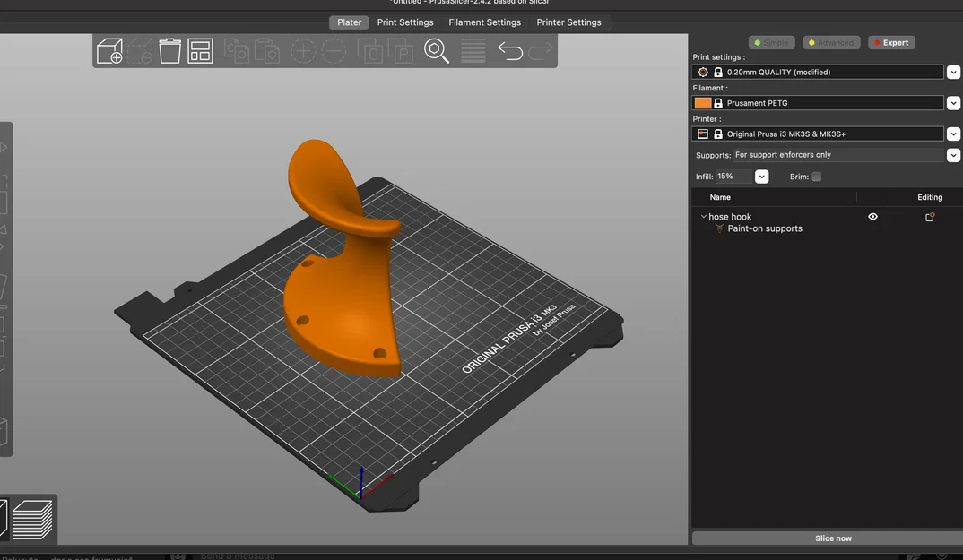Open Printer preset dropdown arrow
Viewport: 963px width, 560px height.
953,134
